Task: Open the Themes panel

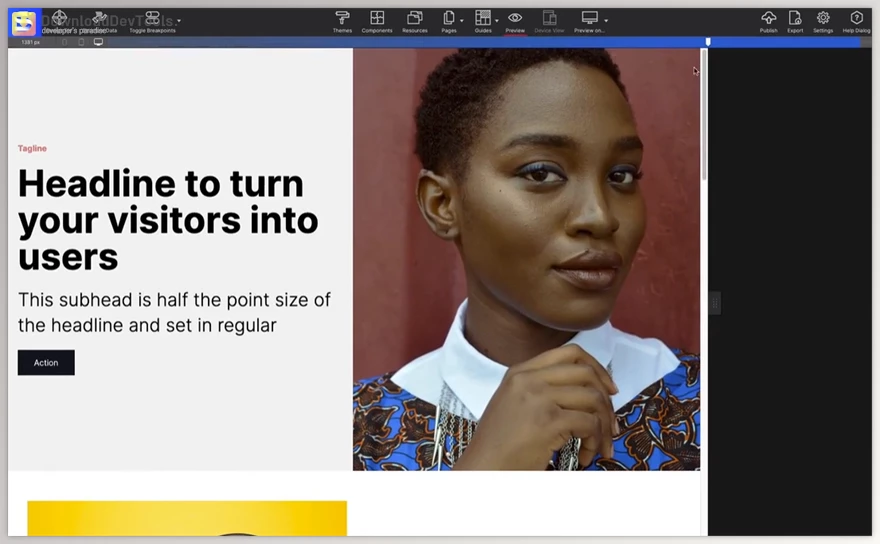Action: tap(342, 21)
